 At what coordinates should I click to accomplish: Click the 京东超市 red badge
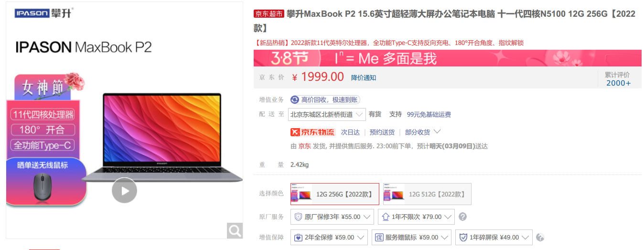point(269,14)
